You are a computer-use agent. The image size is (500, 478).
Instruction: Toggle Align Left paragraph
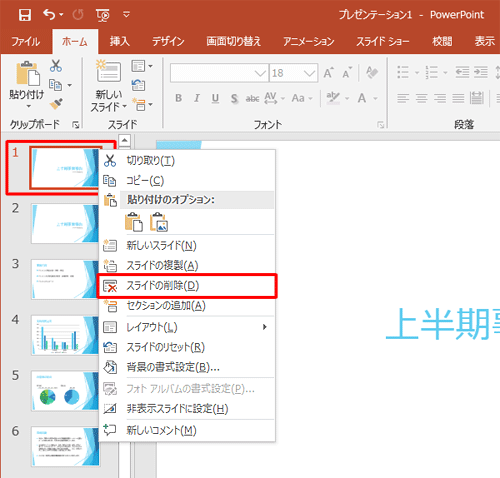403,98
